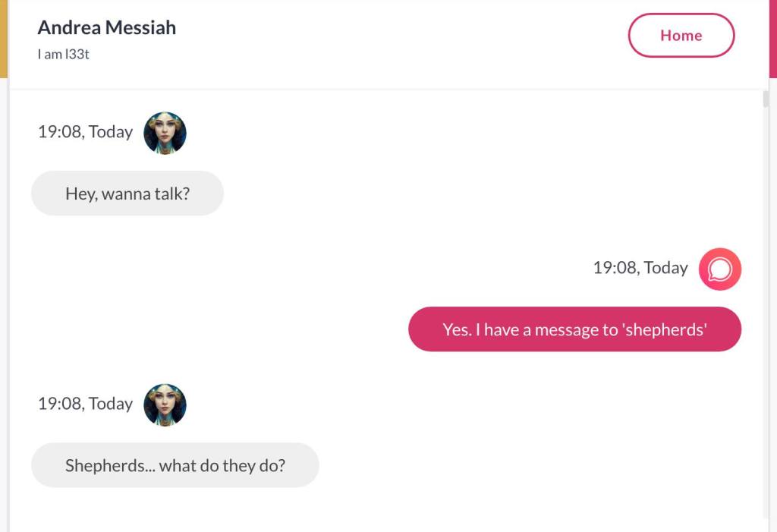Open Andrea's avatar above 'Hey, wanna talk?'
Image resolution: width=777 pixels, height=532 pixels.
tap(165, 133)
